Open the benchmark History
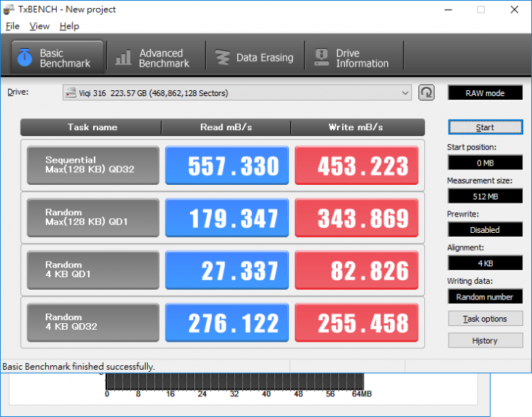The width and height of the screenshot is (532, 417). [x=485, y=340]
